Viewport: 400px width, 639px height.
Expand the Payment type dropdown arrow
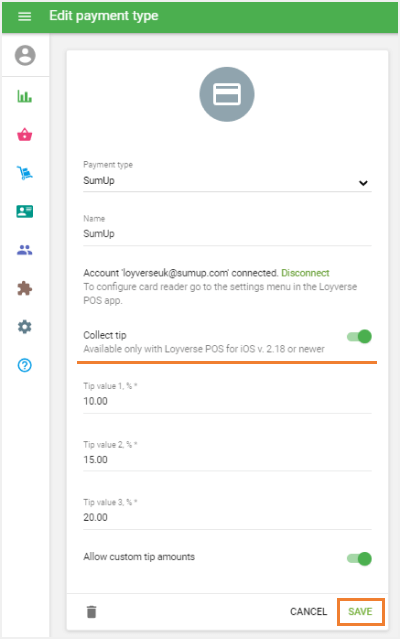coord(363,183)
